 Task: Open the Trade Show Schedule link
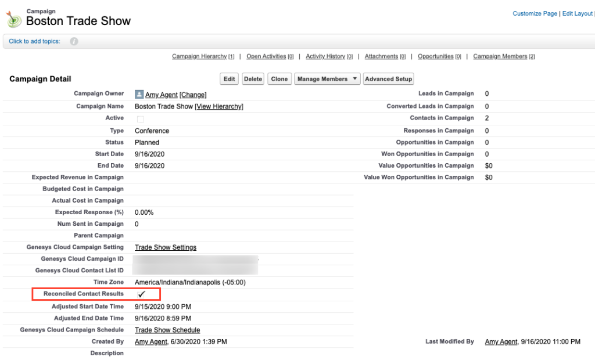(x=167, y=330)
